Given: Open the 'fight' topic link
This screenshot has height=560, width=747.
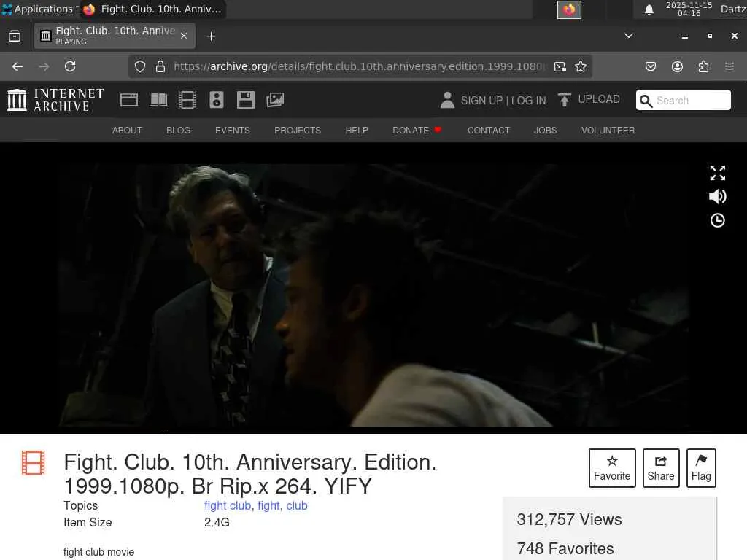Looking at the screenshot, I should pos(268,506).
